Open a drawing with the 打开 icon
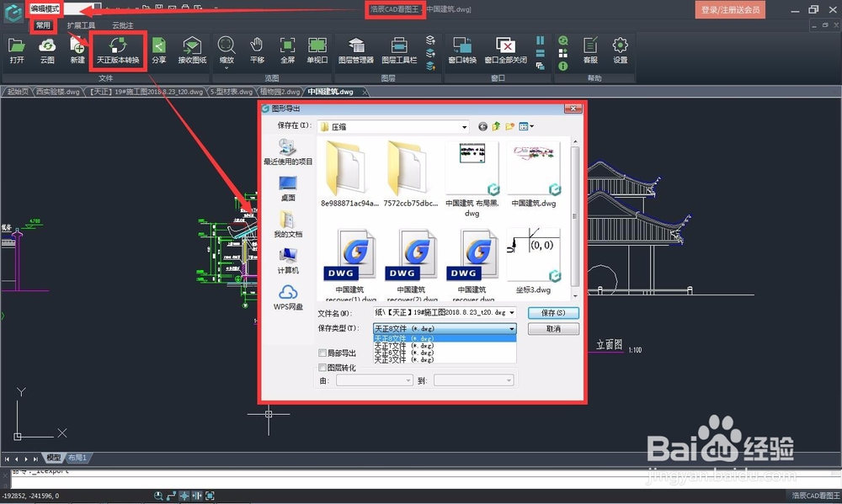 pos(17,51)
